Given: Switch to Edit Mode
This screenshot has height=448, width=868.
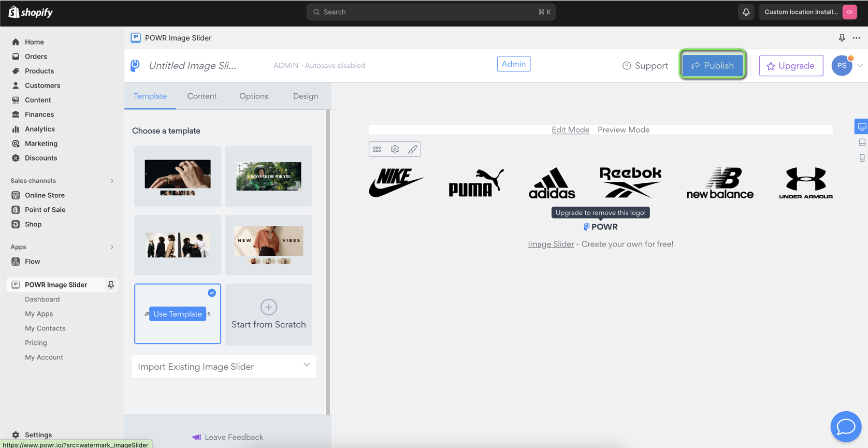Looking at the screenshot, I should coord(570,129).
